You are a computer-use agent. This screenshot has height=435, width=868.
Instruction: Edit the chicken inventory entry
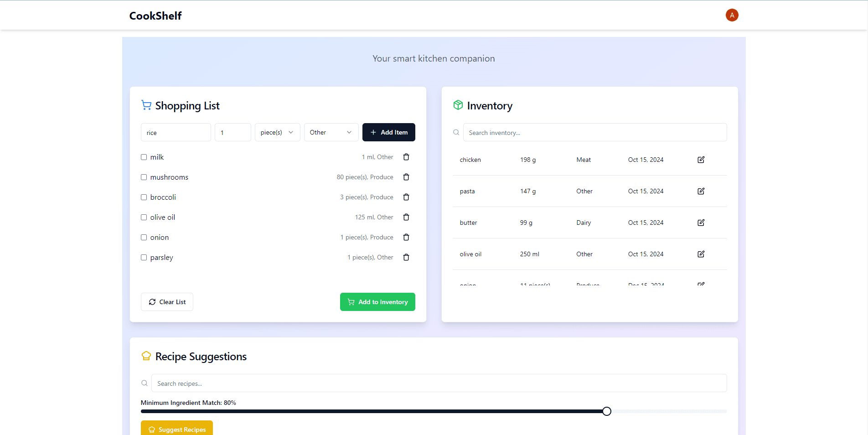coord(701,160)
